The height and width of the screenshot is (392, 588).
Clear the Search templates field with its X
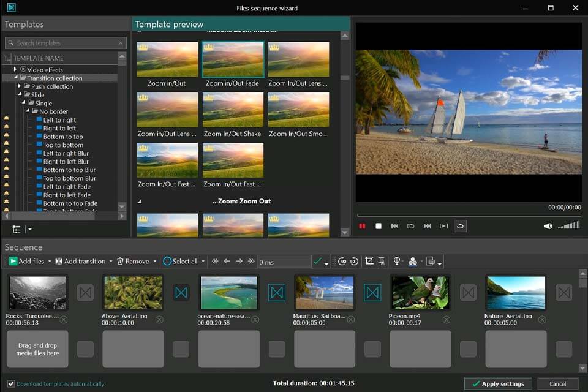pyautogui.click(x=121, y=43)
